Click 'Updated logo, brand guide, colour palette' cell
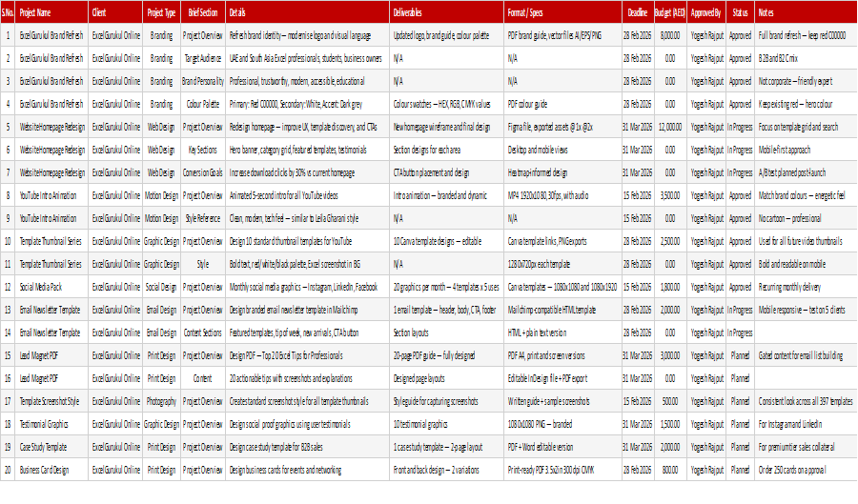 pyautogui.click(x=446, y=35)
